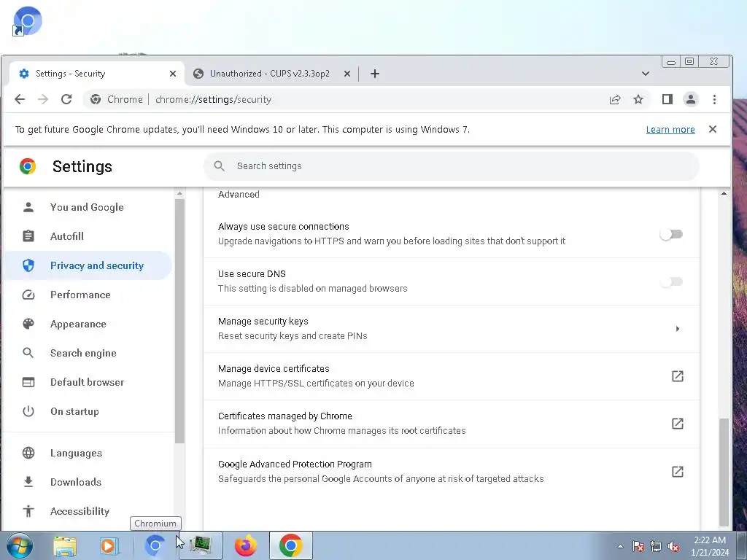The width and height of the screenshot is (747, 560).
Task: Enable Always use secure connections toggle
Action: click(671, 234)
